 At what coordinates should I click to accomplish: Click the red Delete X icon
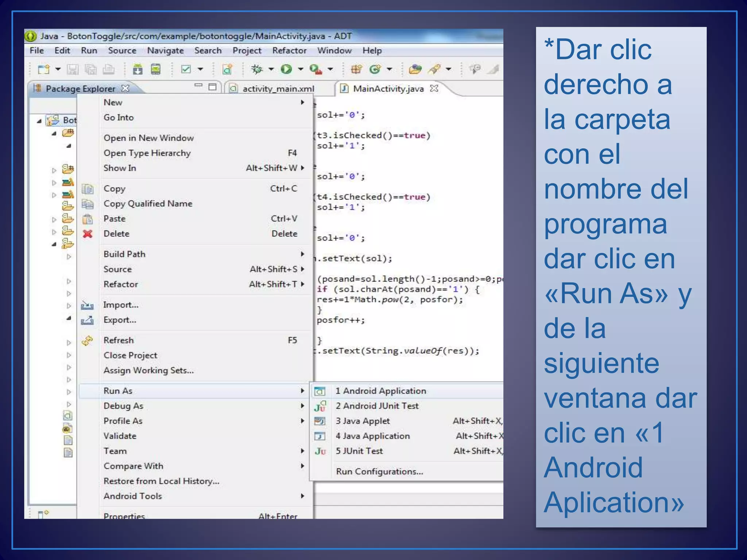click(88, 234)
